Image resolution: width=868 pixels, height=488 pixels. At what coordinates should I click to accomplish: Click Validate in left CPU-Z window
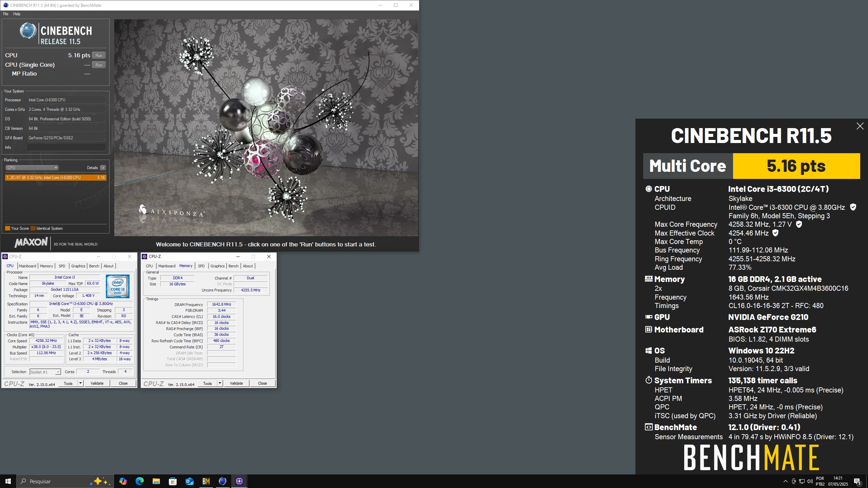point(97,383)
